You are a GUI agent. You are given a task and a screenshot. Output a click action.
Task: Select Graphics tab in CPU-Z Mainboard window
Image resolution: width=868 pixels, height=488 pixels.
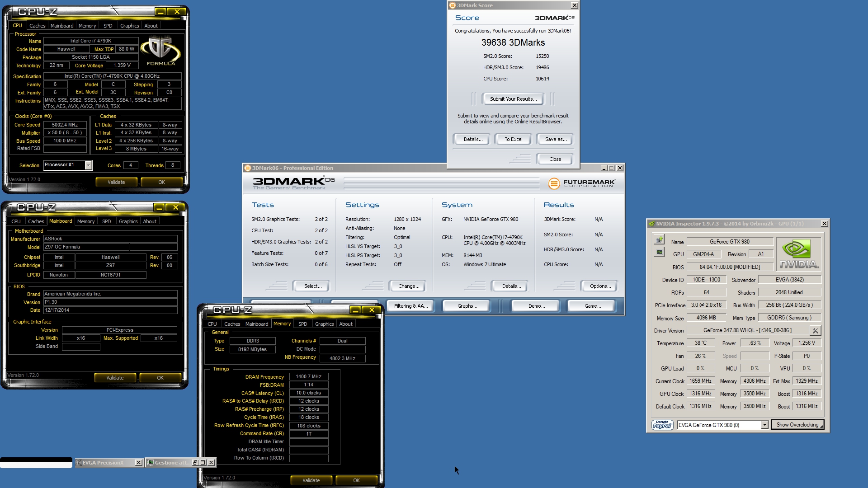[128, 221]
